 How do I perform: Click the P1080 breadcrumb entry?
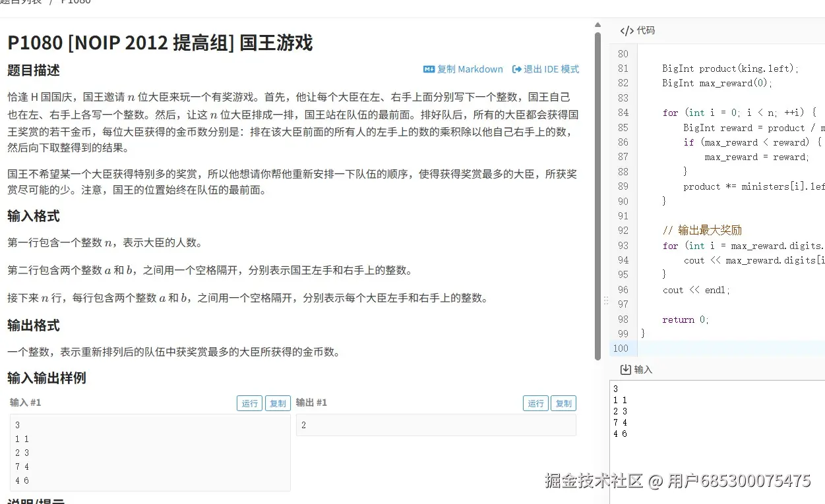coord(74,2)
